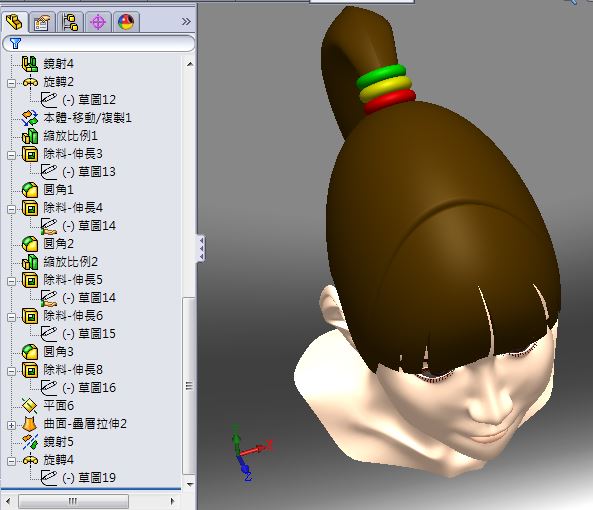Viewport: 593px width, 510px height.
Task: Select the 旋轉4 revolve feature icon
Action: pyautogui.click(x=30, y=460)
